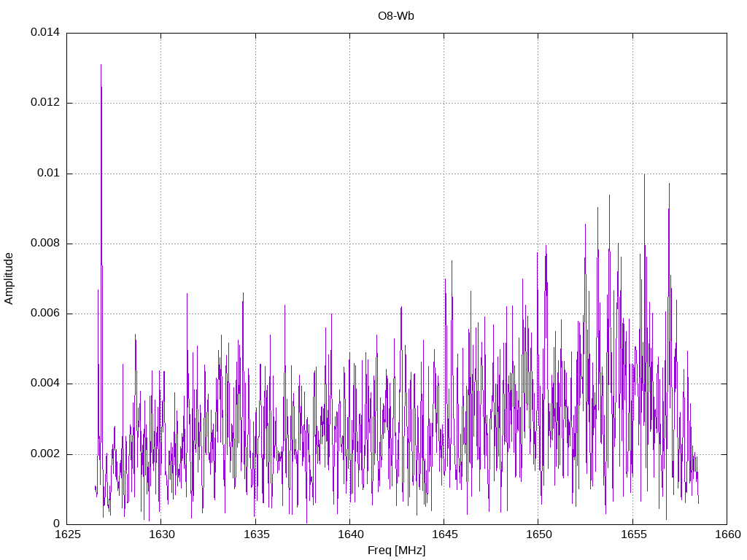Select the 0.014 y-axis tick label

[x=44, y=33]
